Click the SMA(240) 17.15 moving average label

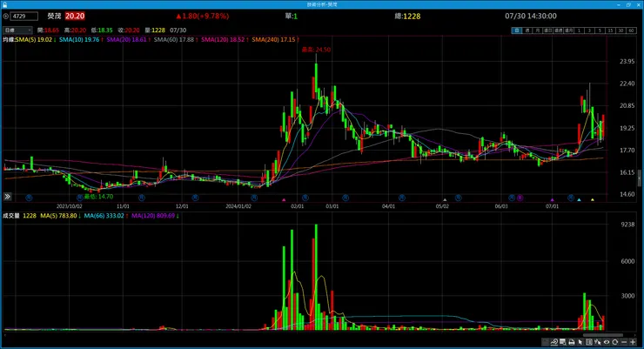coord(273,39)
